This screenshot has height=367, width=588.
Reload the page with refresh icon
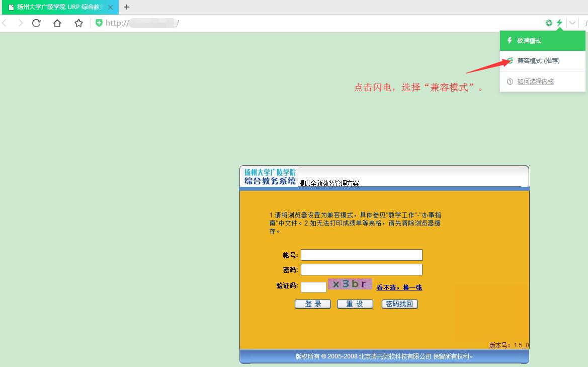36,23
